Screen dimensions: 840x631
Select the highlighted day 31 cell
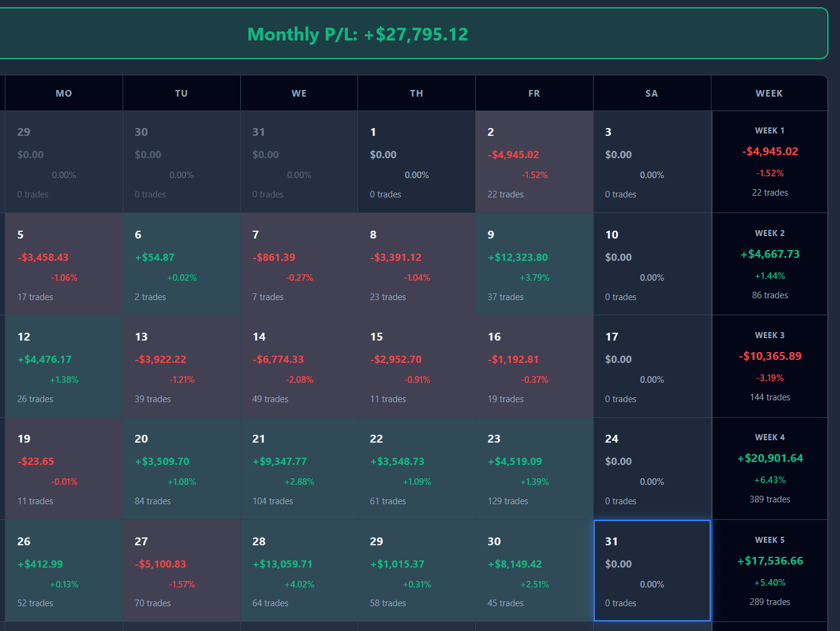click(652, 570)
